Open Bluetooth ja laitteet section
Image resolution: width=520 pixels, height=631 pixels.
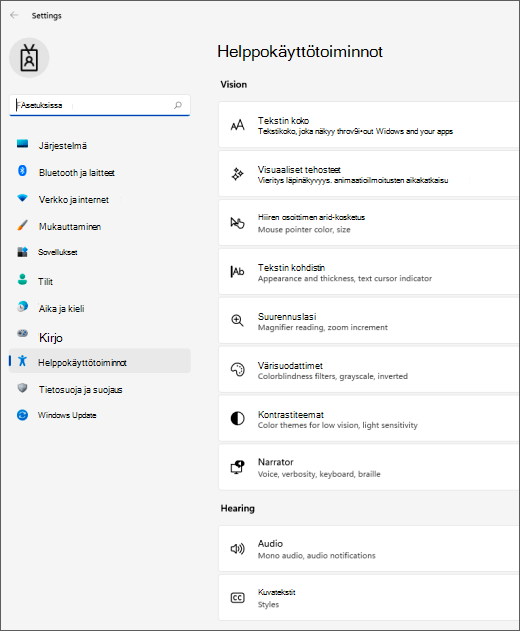tap(99, 173)
